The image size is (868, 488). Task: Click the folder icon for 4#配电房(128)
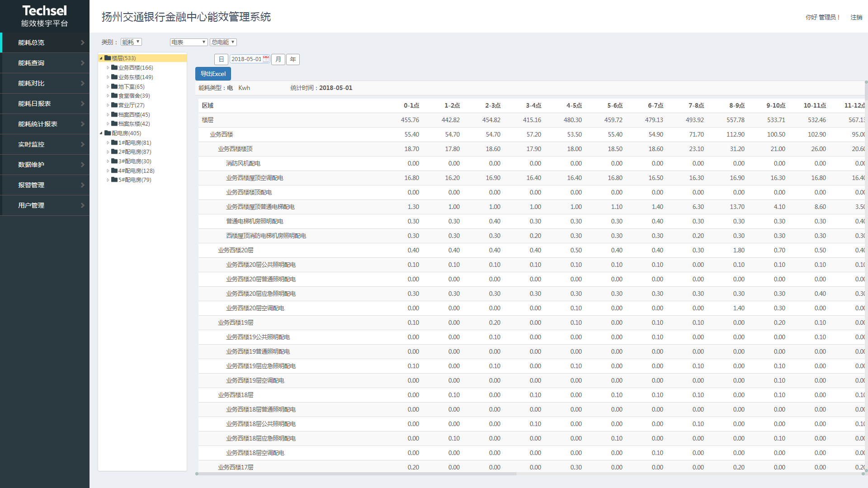tap(114, 171)
